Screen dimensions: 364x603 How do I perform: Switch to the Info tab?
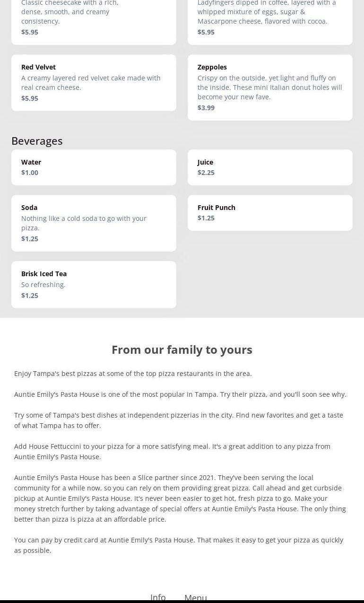click(158, 597)
